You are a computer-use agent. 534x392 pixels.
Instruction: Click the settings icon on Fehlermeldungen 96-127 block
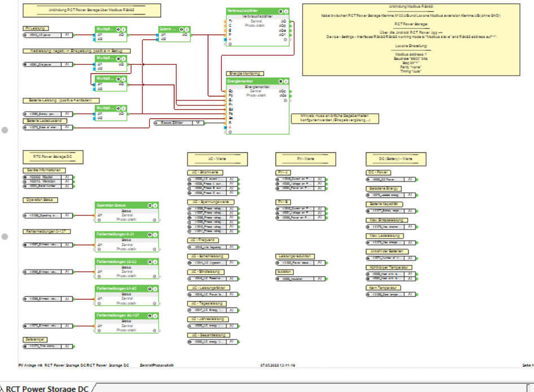coord(150,316)
